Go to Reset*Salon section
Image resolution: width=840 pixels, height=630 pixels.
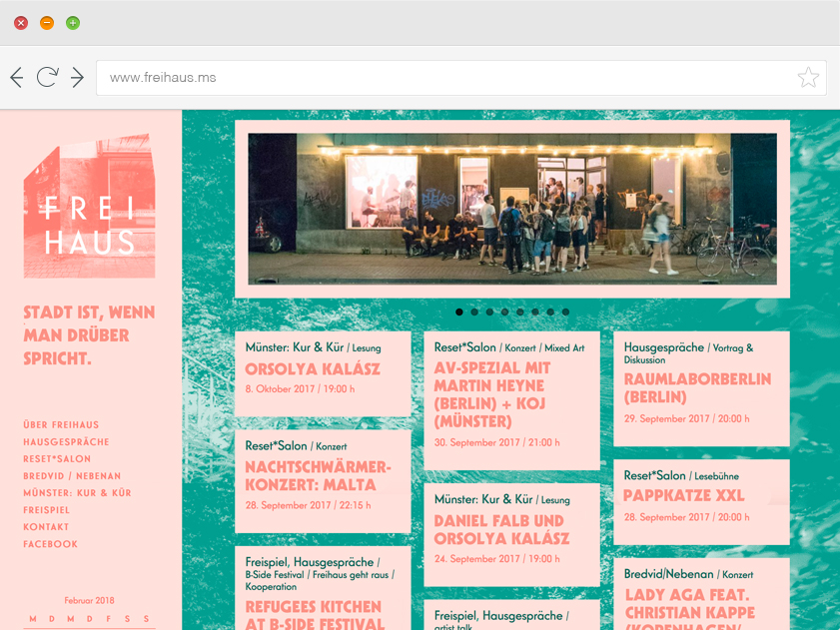point(57,459)
